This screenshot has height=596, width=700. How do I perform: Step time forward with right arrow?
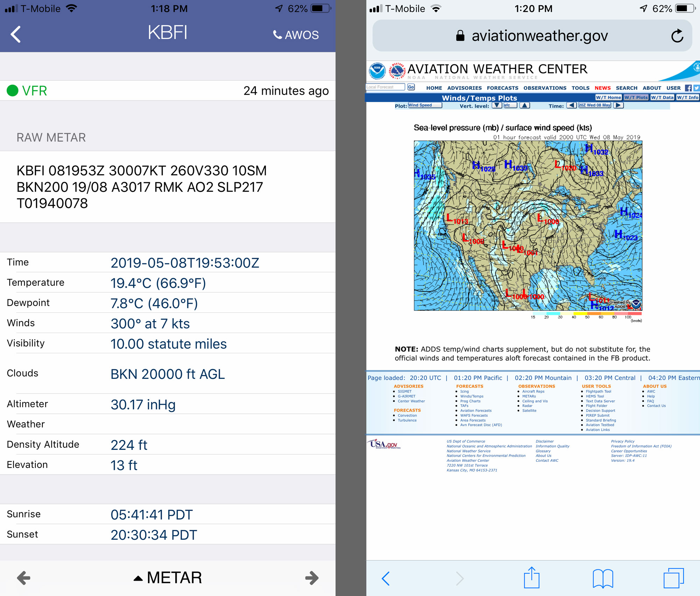click(618, 105)
